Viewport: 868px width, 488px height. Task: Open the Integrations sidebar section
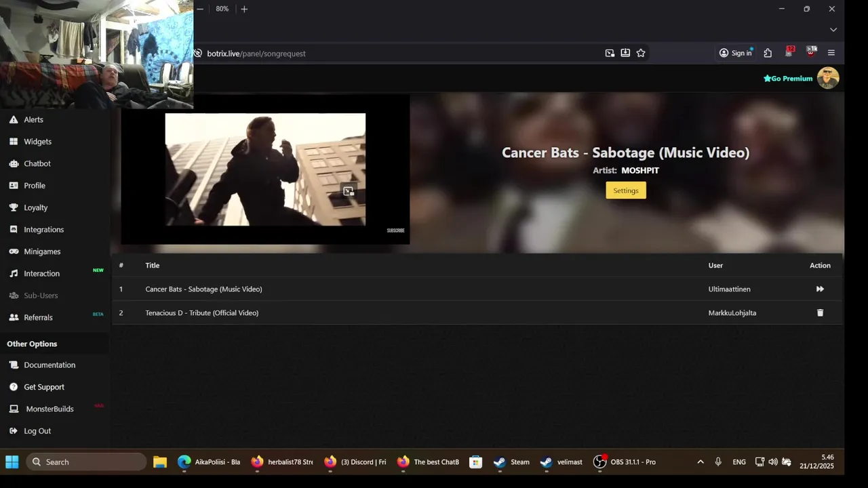coord(44,230)
